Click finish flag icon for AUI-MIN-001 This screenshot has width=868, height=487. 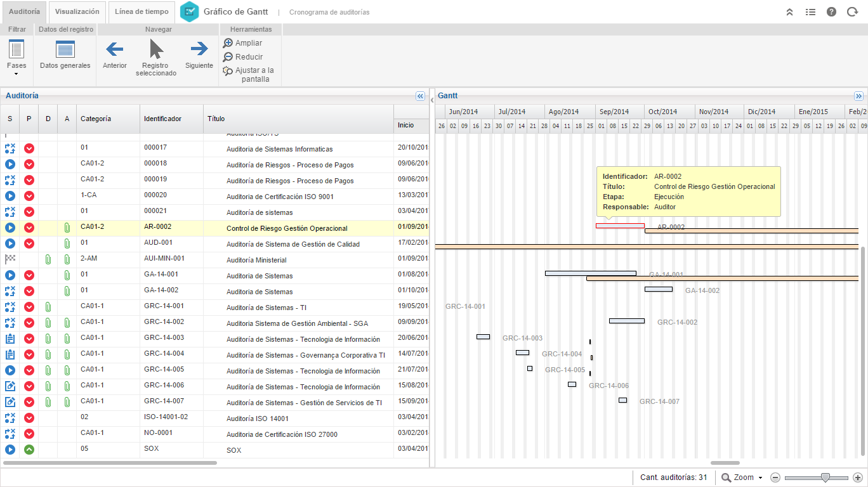10,259
